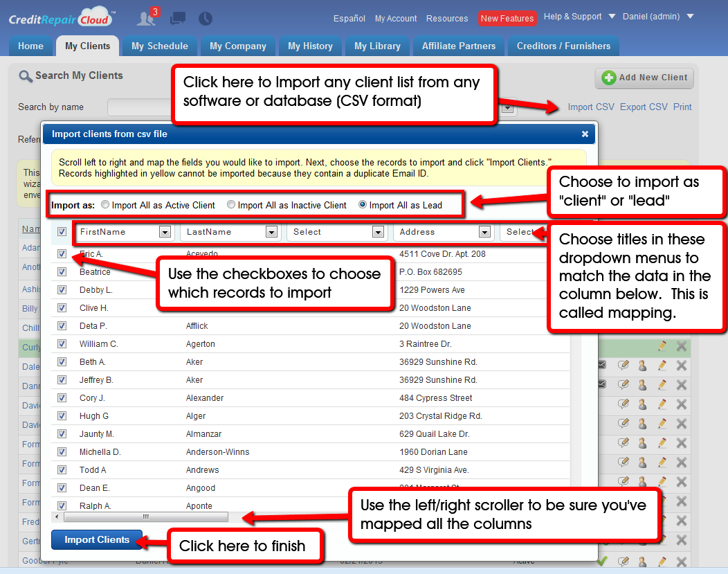The width and height of the screenshot is (728, 574).
Task: Select Import All as Inactive Client radio
Action: point(231,204)
